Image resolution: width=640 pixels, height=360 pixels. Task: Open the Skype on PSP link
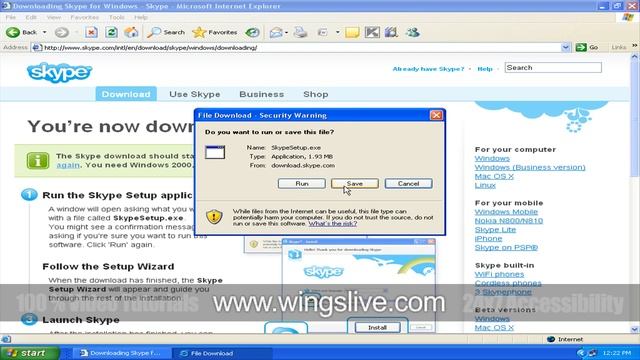point(506,248)
